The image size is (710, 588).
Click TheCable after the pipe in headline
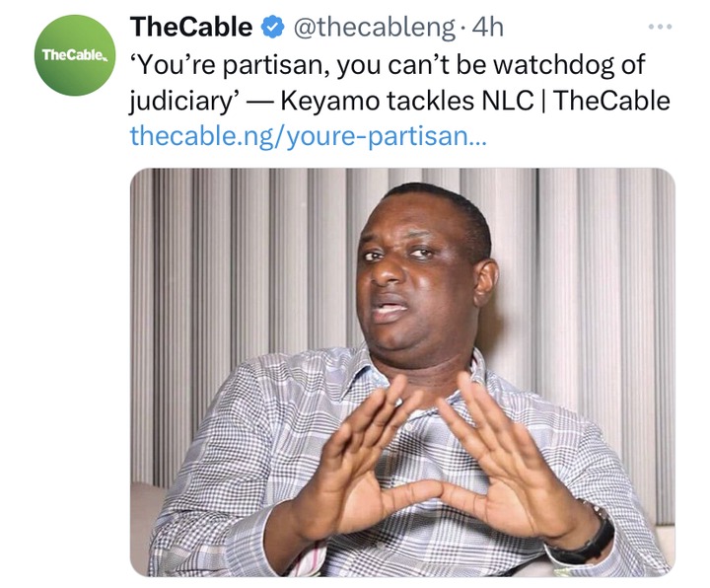611,101
